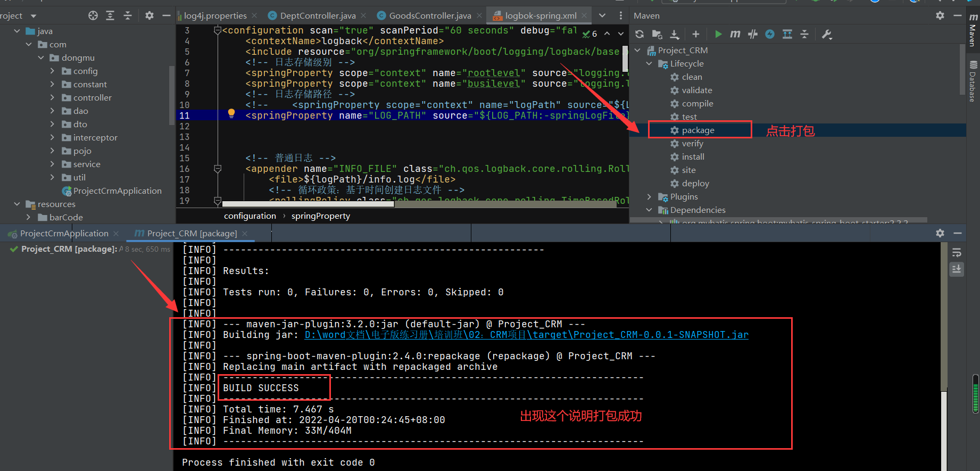Expand Plugins node in Maven

click(x=649, y=197)
